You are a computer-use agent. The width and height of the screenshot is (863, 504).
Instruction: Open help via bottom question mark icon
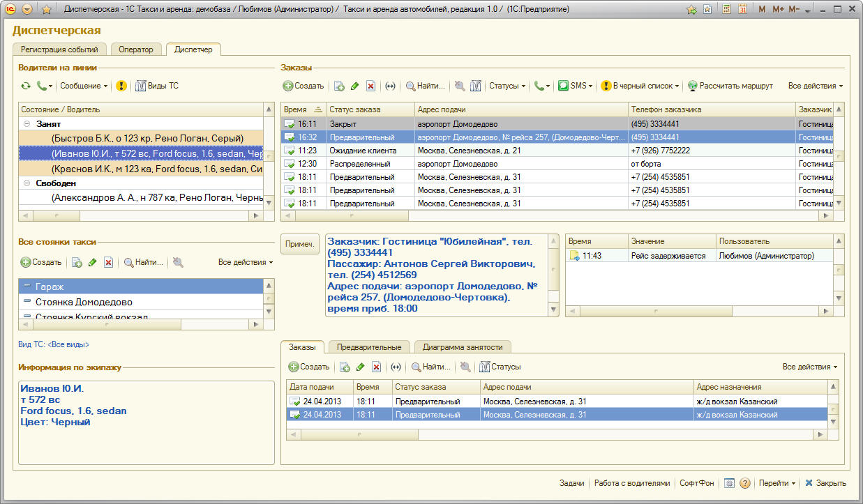(744, 483)
